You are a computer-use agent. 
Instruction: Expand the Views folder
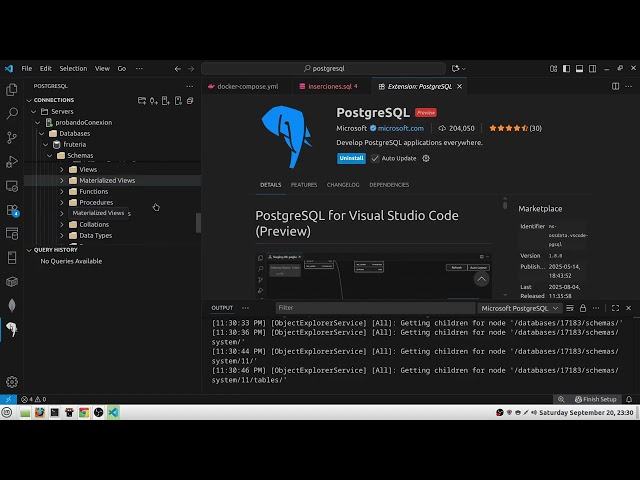click(x=62, y=169)
